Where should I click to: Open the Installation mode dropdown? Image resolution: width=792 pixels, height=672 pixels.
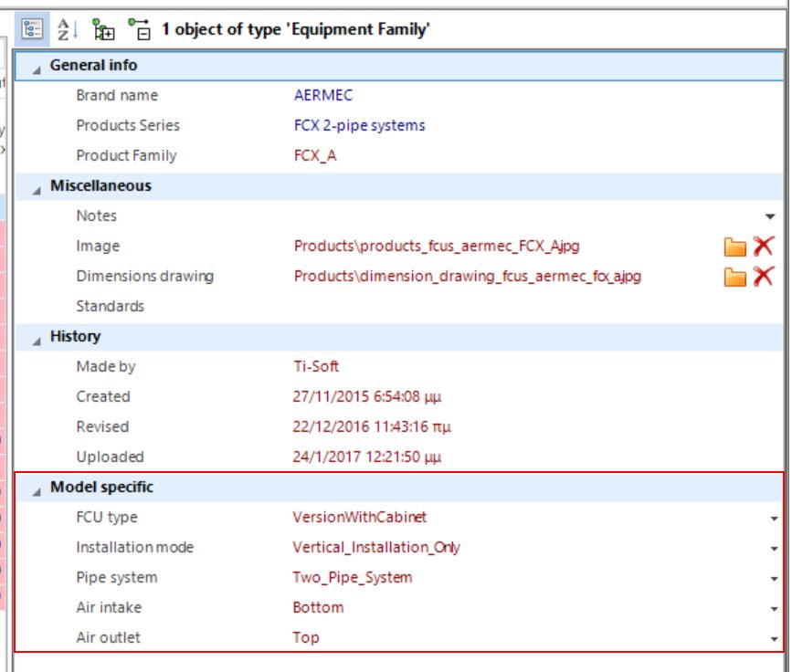click(776, 547)
